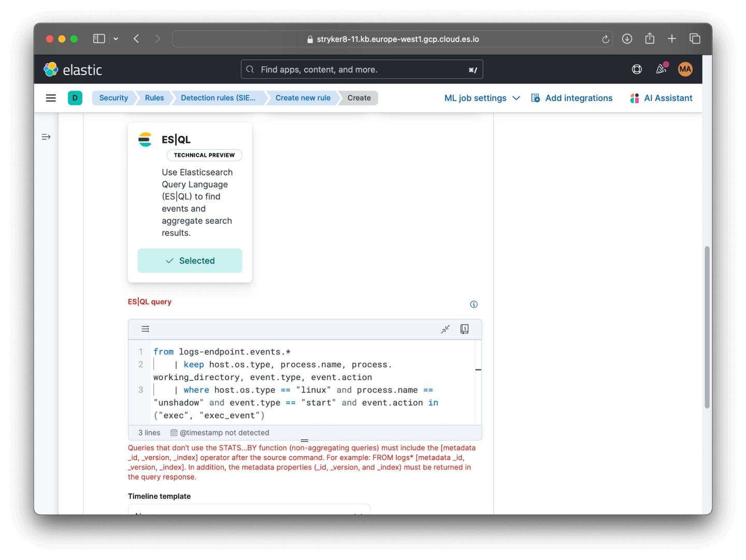Click the ES|QL query info icon

point(474,304)
